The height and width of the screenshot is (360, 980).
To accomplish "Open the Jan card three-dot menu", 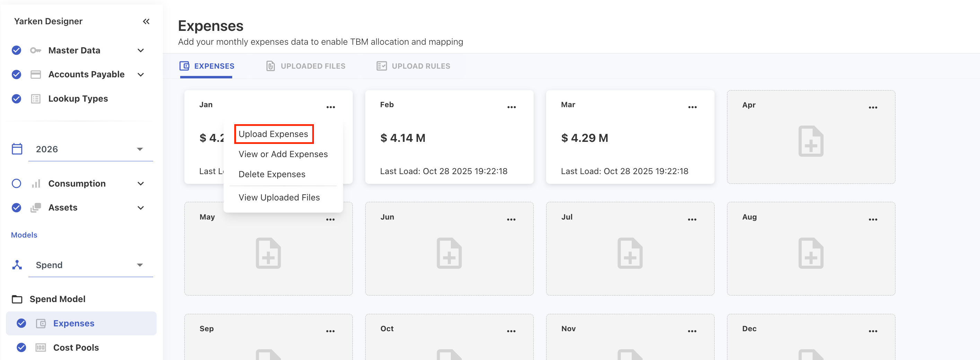I will click(331, 107).
